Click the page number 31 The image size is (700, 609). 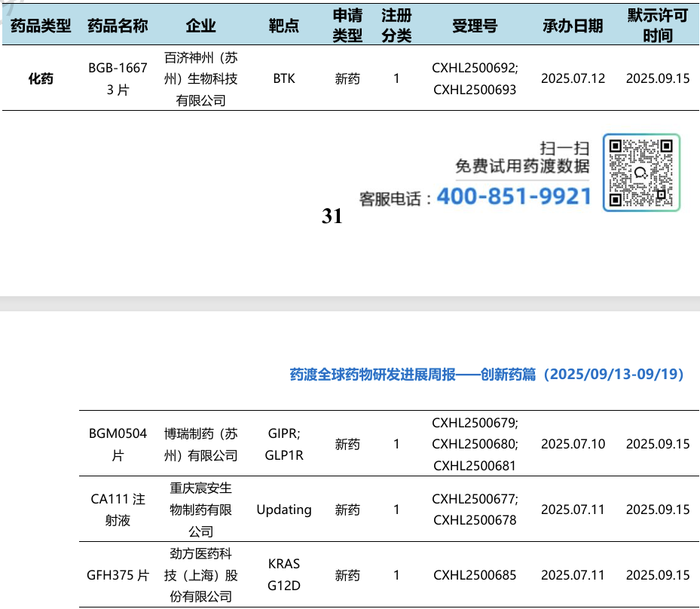332,216
